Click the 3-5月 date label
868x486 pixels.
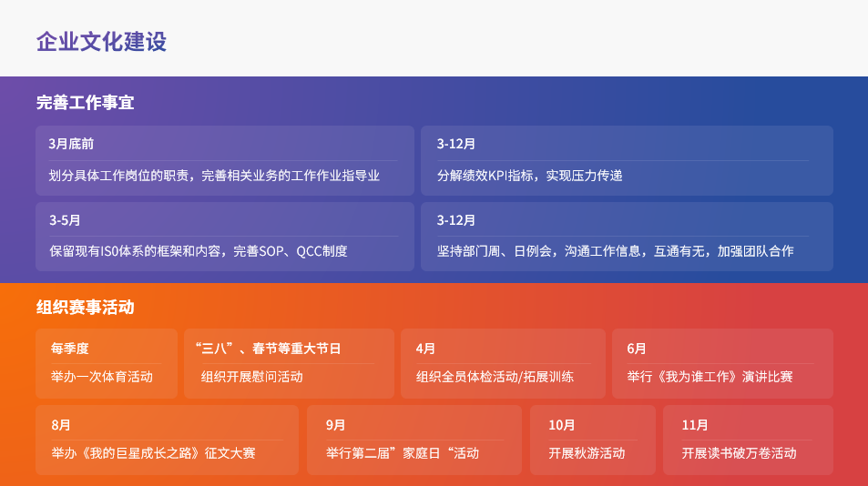[x=65, y=220]
